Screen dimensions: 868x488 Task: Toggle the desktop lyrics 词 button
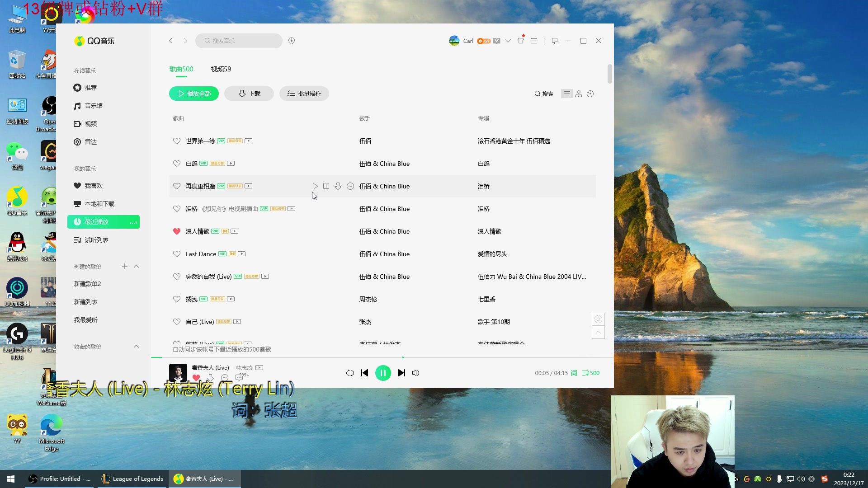click(x=574, y=373)
